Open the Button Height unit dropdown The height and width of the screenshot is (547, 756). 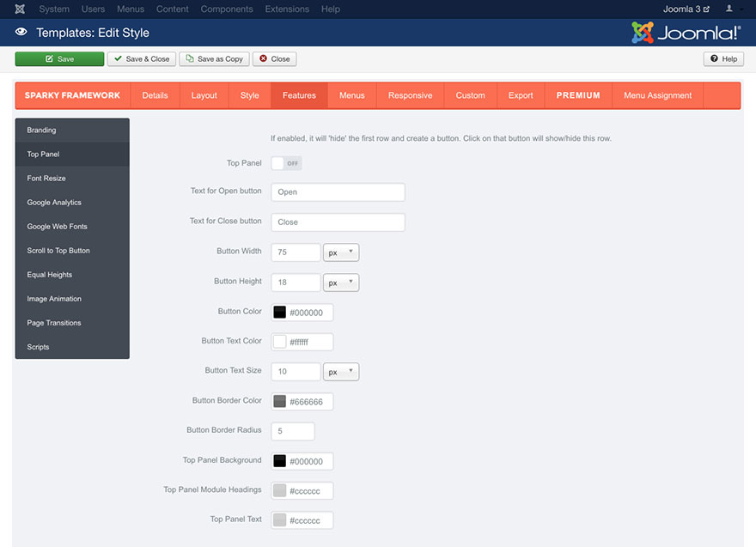[x=341, y=283]
